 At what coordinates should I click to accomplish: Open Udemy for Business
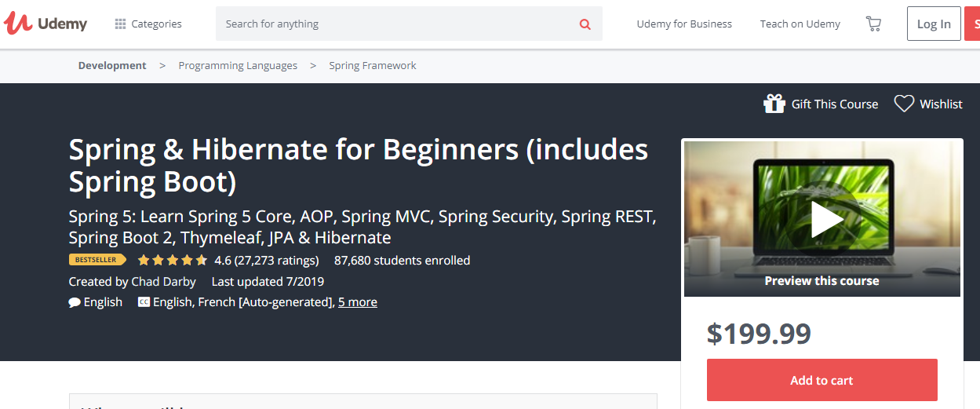[684, 24]
